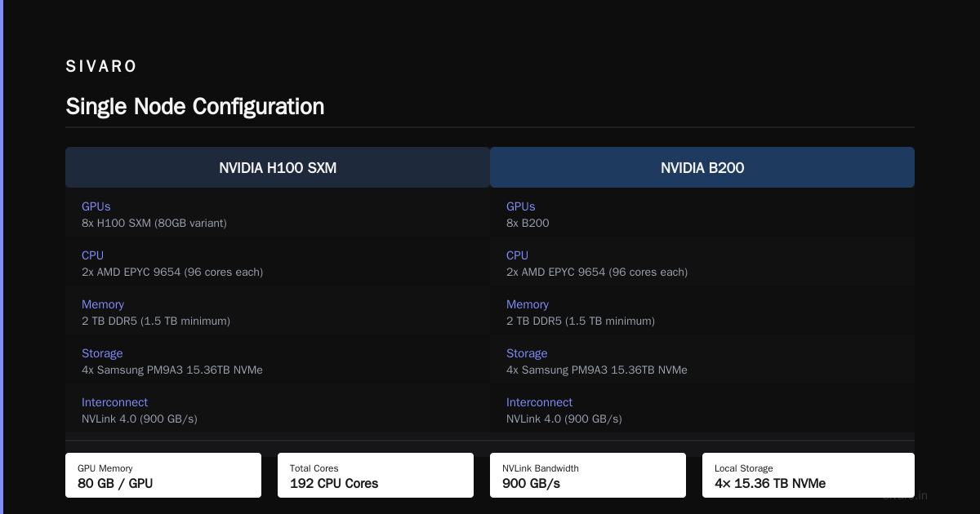Click GPUs label under H100 SXM
The height and width of the screenshot is (514, 980).
point(96,206)
